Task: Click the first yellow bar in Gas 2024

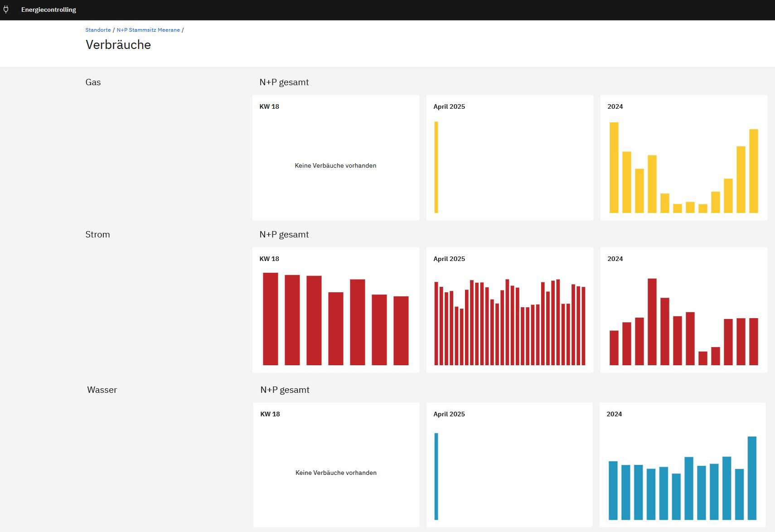Action: [x=614, y=168]
